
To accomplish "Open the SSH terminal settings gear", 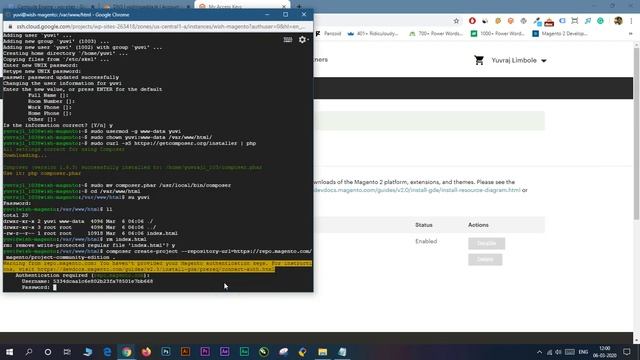I will point(302,40).
